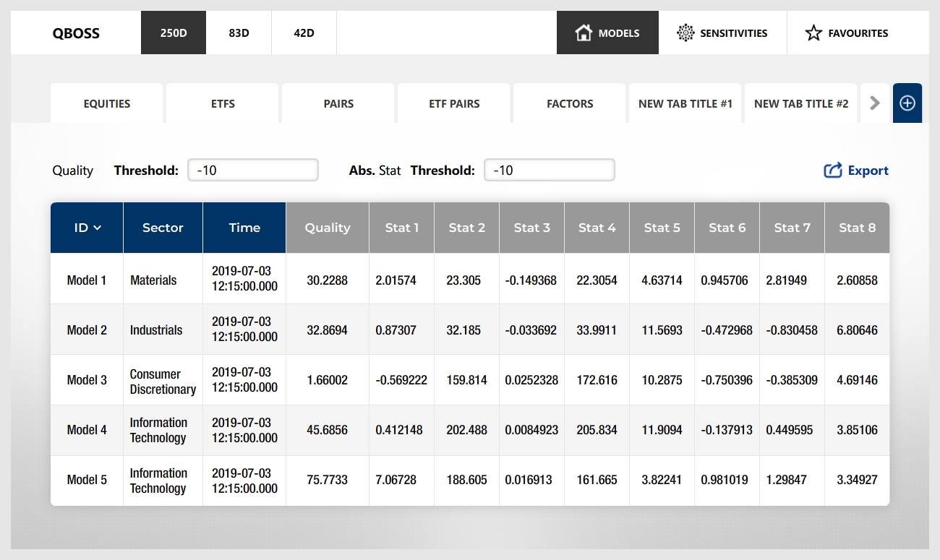
Task: Click the Models home icon
Action: click(583, 33)
